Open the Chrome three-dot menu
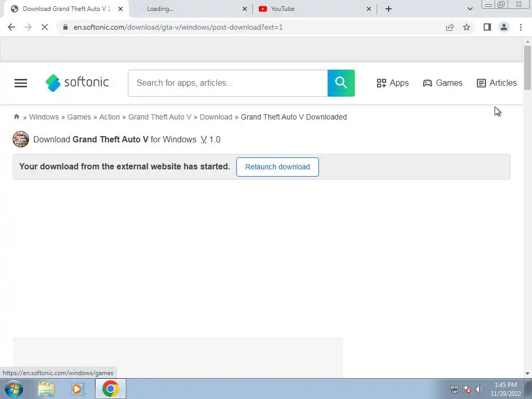This screenshot has width=532, height=399. pos(521,27)
